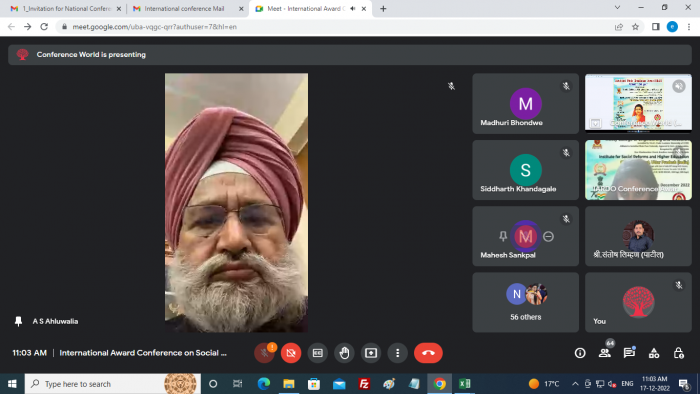This screenshot has width=700, height=394.
Task: Open chat with everyone
Action: (629, 353)
